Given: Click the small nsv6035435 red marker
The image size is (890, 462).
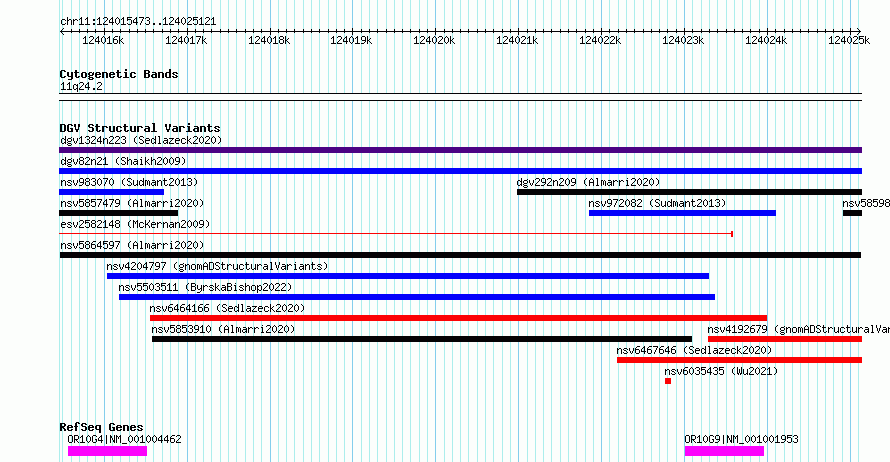Looking at the screenshot, I should click(x=668, y=381).
